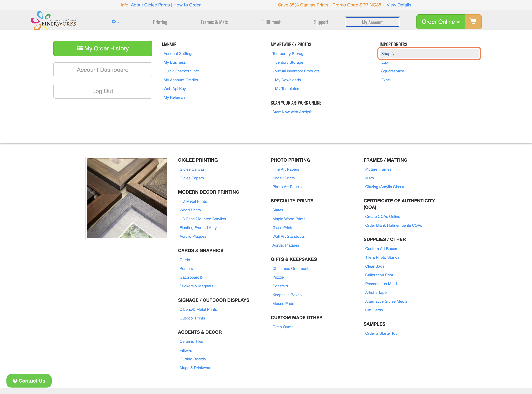Click the About Giclee Prints link
The image size is (532, 394).
(x=150, y=5)
